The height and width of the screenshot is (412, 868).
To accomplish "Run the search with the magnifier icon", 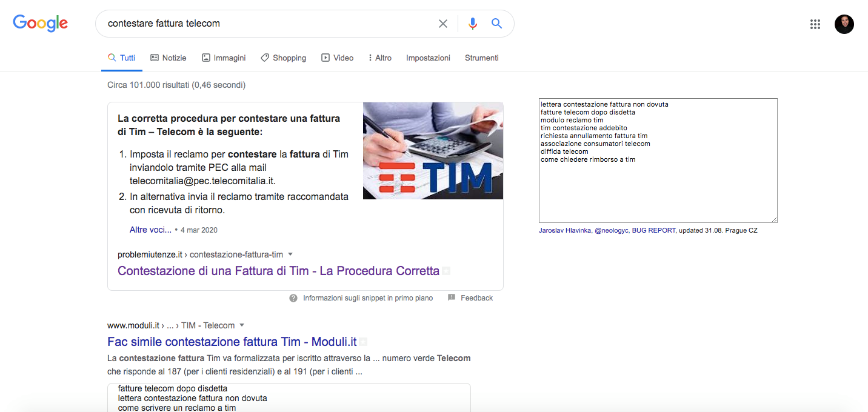I will pyautogui.click(x=496, y=24).
